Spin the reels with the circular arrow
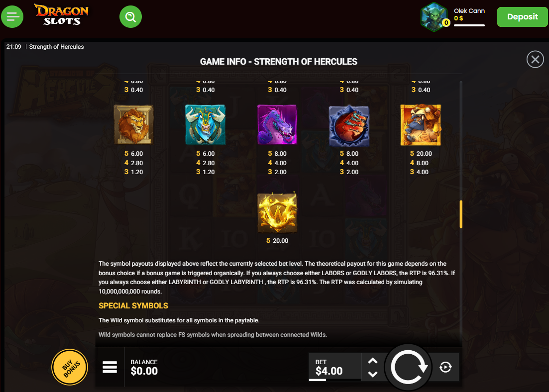549x392 pixels. click(409, 367)
